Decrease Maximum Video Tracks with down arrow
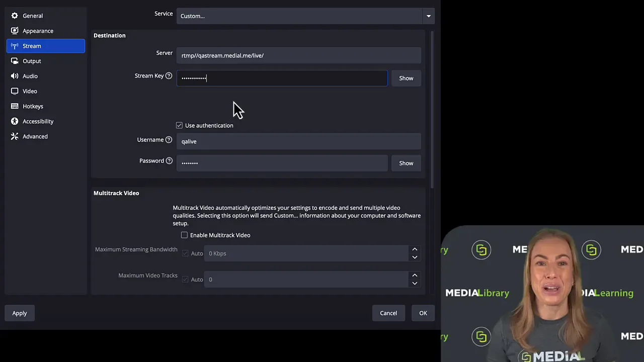This screenshot has width=644, height=362. coord(415,284)
